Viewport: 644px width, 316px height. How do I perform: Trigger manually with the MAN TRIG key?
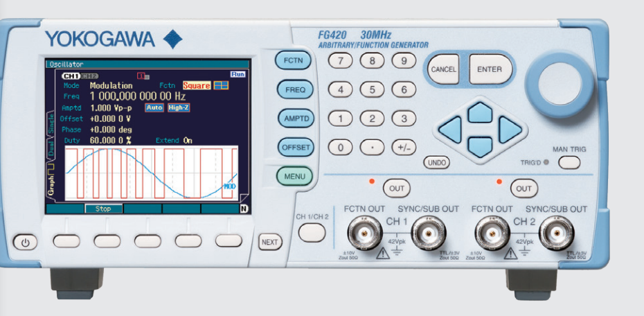569,163
